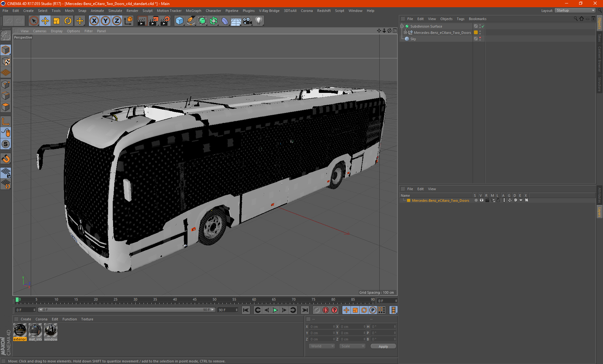Enable Polygons mode in left palette
The height and width of the screenshot is (364, 603).
point(6,107)
